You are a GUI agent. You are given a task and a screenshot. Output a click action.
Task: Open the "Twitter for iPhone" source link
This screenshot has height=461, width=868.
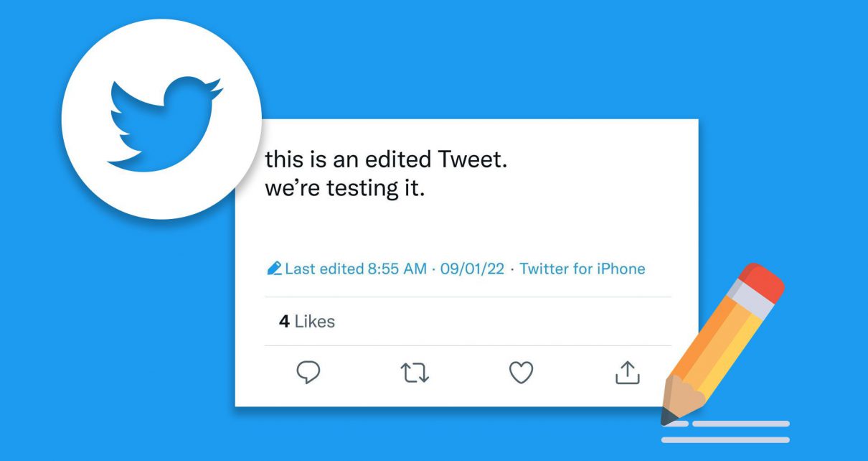point(582,269)
